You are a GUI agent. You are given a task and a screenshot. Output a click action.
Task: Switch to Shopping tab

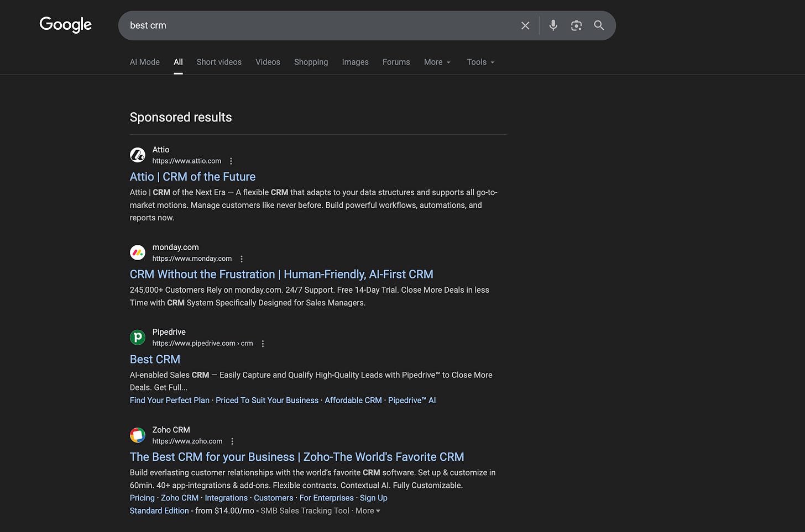(311, 62)
